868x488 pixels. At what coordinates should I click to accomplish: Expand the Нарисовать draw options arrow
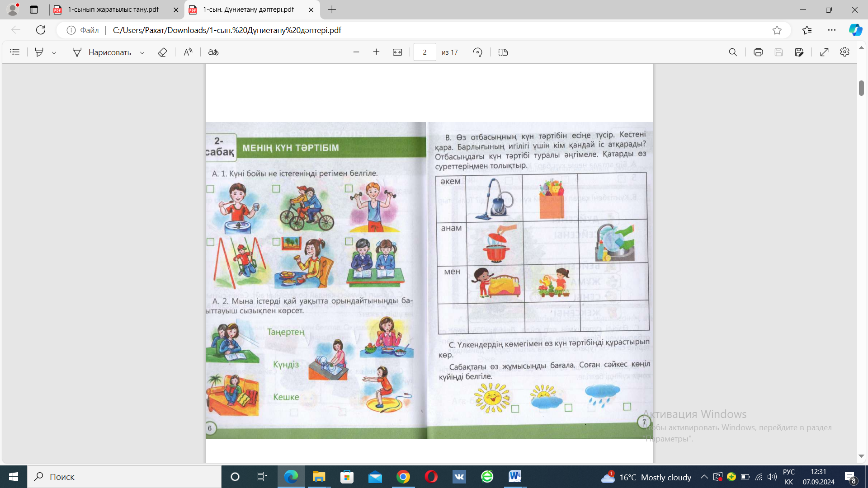pos(142,53)
